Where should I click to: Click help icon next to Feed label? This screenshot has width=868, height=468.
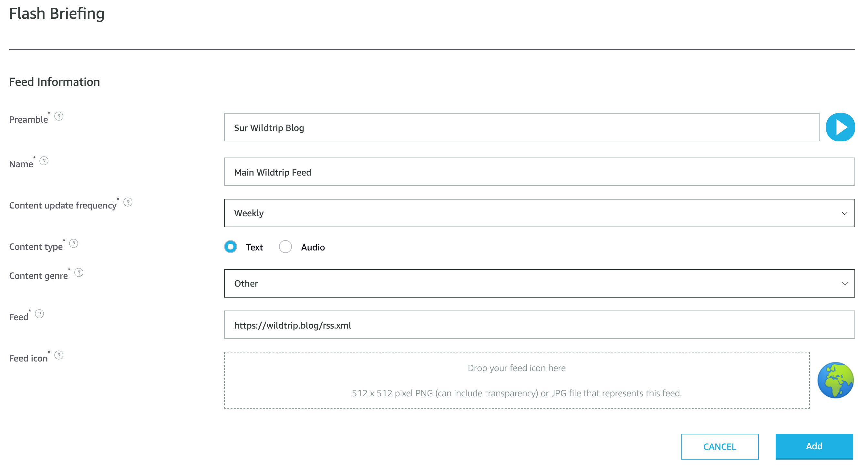39,314
